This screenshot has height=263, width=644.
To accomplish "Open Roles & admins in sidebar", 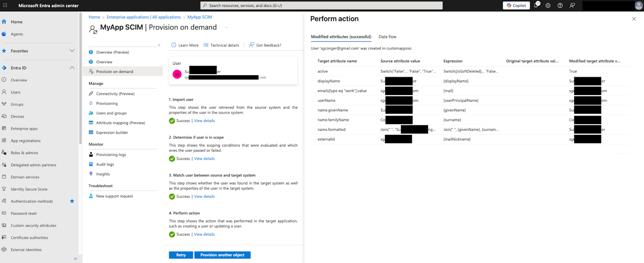I will point(24,153).
